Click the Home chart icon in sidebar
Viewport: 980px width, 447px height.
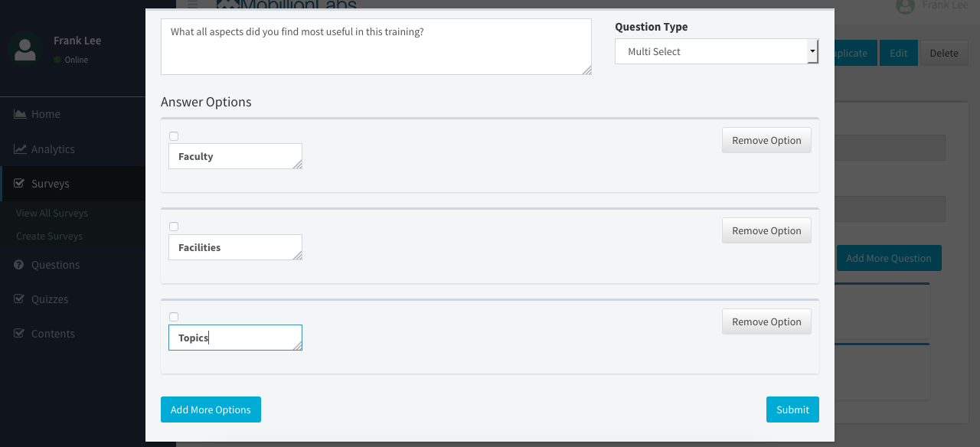click(20, 114)
